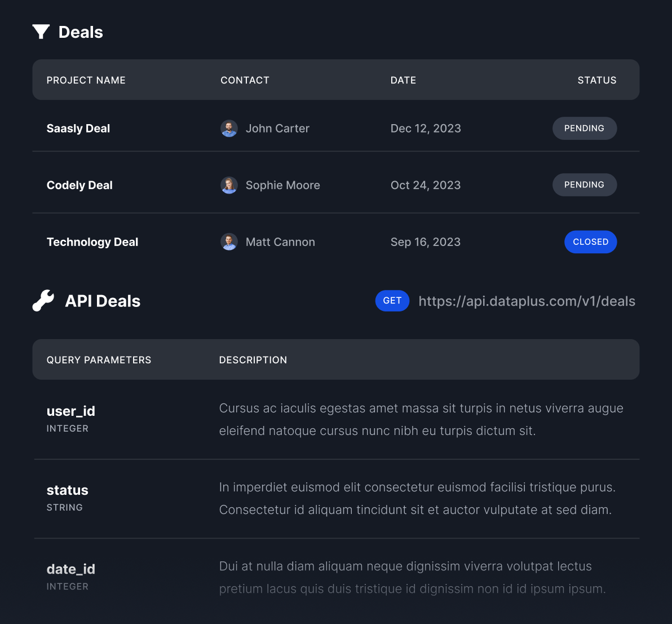The width and height of the screenshot is (672, 624).
Task: Sort by the Project Name column header
Action: 86,80
